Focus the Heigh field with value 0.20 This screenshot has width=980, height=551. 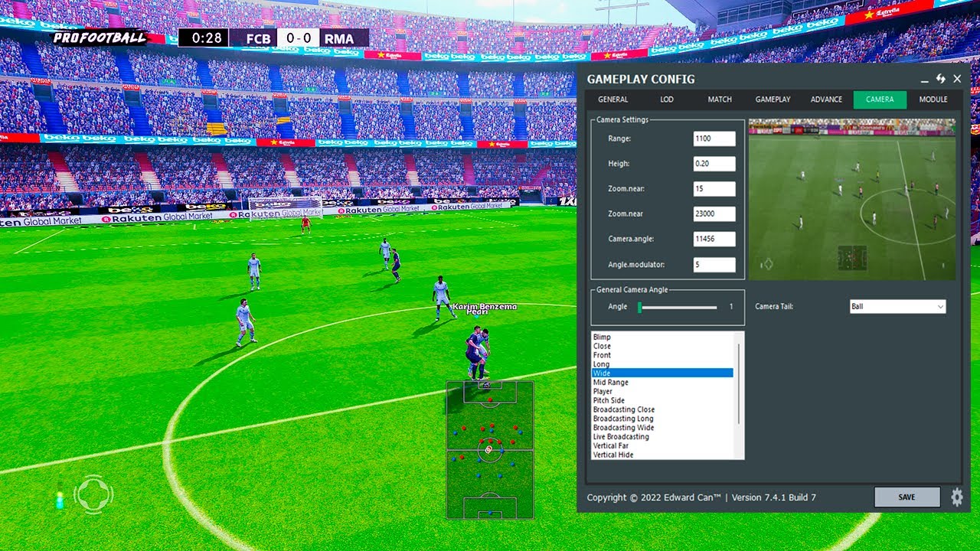tap(714, 164)
